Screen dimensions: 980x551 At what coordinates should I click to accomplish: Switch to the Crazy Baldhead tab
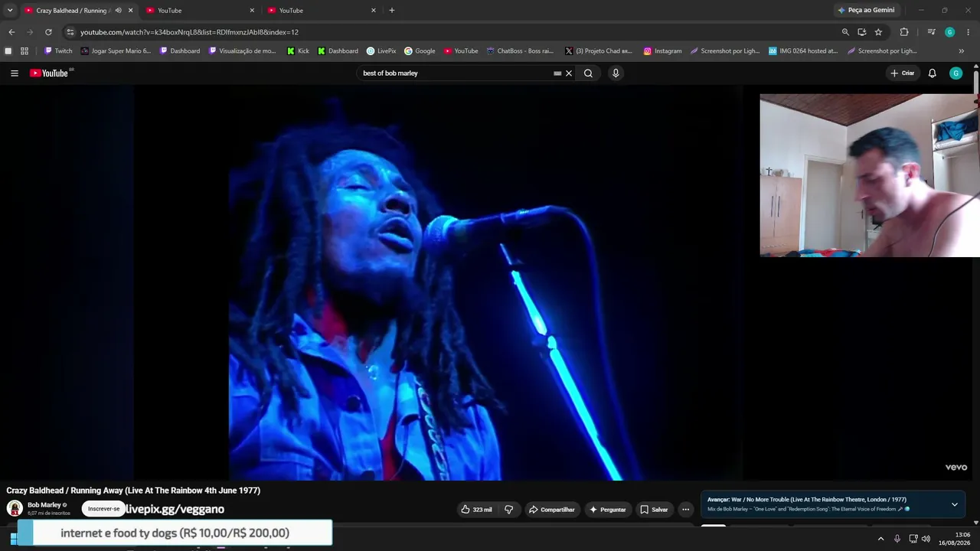pos(73,11)
